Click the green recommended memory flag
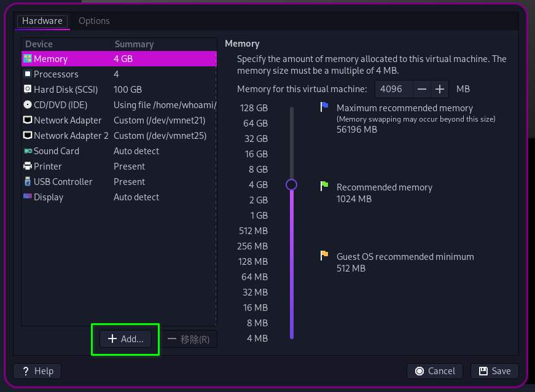 coord(324,185)
